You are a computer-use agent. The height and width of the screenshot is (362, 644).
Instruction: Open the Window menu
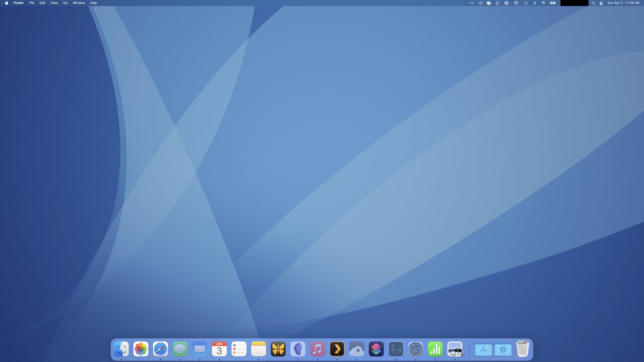(79, 3)
